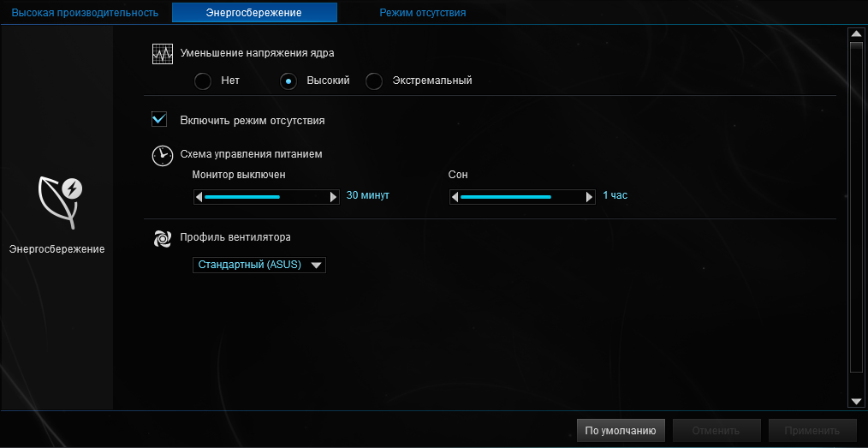
Task: Decrease Монитор выключен time with left arrow
Action: [199, 197]
